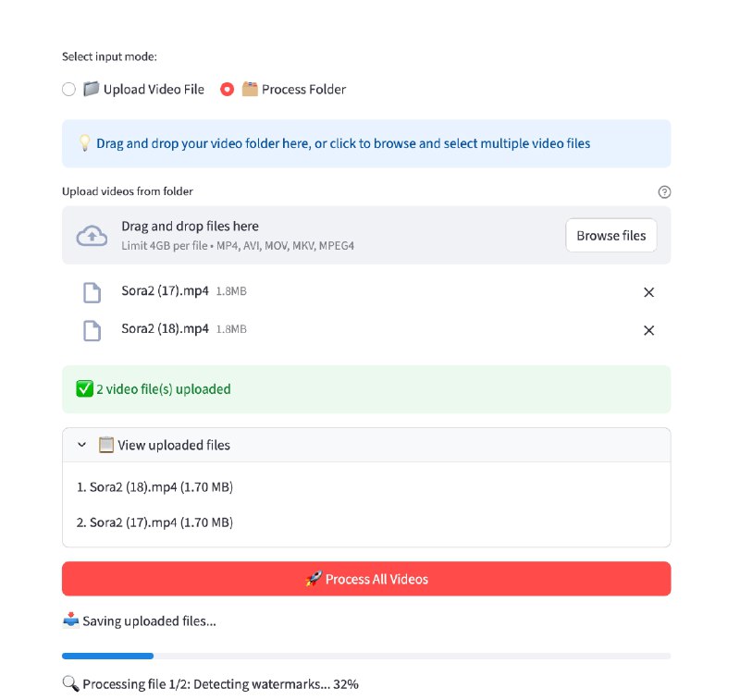Remove Sora2 (17).mp4 with its X button
The width and height of the screenshot is (740, 700).
(x=648, y=291)
